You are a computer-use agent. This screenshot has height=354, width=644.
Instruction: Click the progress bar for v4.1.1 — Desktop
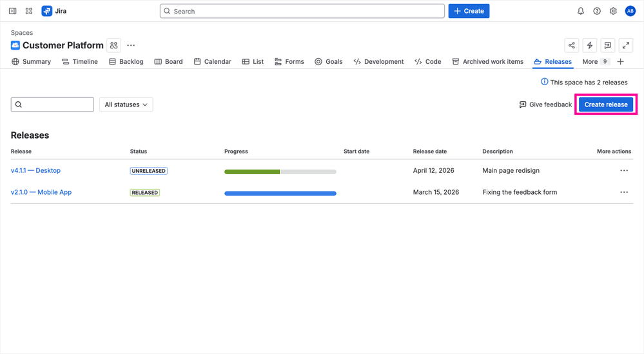[280, 172]
